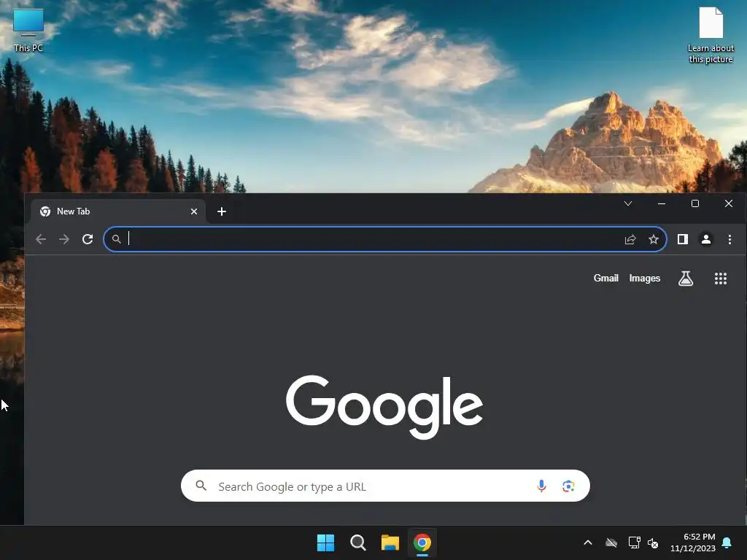Open the Chrome side panel icon
Image resolution: width=747 pixels, height=560 pixels.
click(x=683, y=239)
